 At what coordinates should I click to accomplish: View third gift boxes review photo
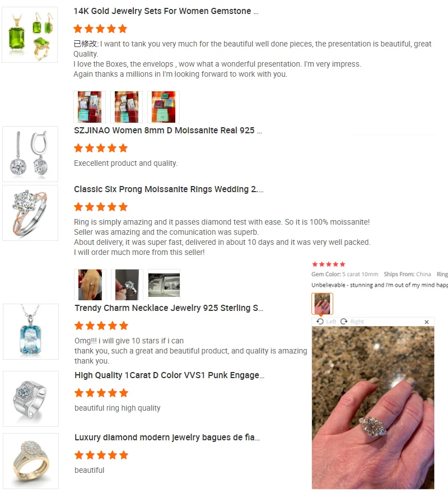pyautogui.click(x=164, y=107)
